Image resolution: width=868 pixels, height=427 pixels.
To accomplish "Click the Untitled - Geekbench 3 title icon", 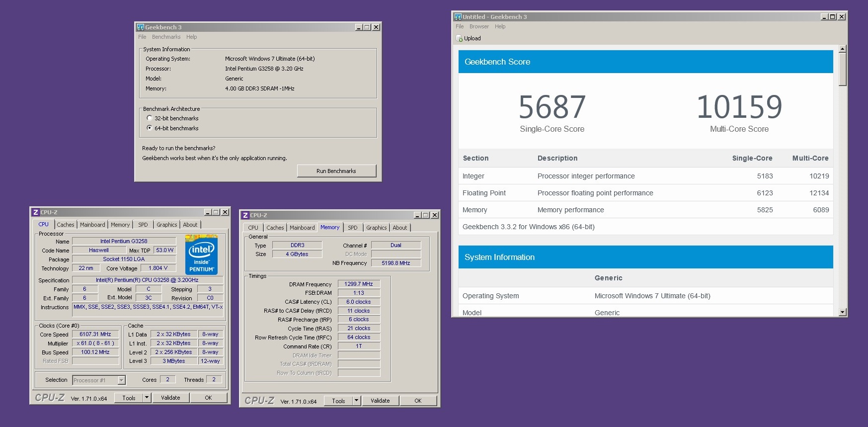I will [x=458, y=17].
